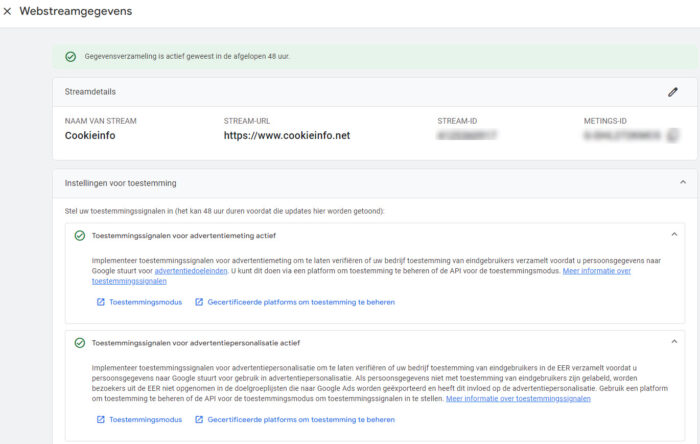Viewport: 700px width, 444px height.
Task: Click the Instellingen voor toestemming heading
Action: pos(120,183)
